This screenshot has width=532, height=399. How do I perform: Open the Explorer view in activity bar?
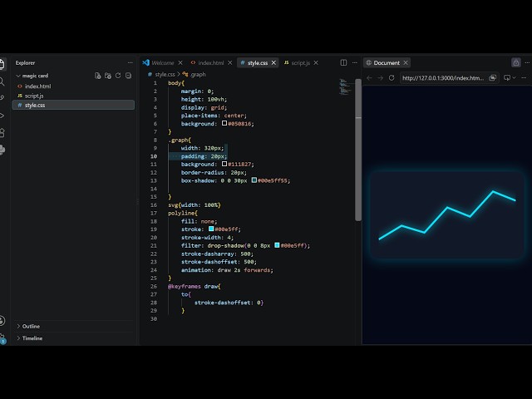2,64
